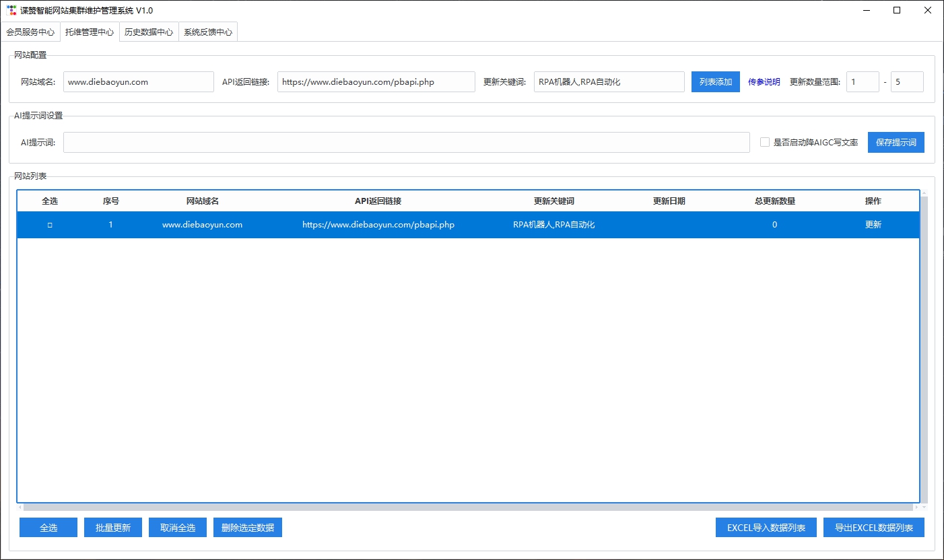
Task: Click the 删除选定数据 button
Action: pos(248,528)
